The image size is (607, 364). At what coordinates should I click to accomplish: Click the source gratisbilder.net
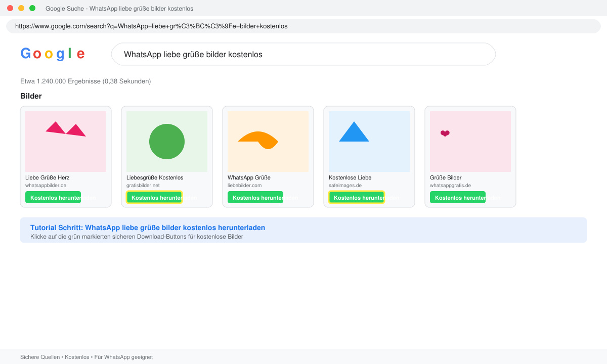coord(143,186)
